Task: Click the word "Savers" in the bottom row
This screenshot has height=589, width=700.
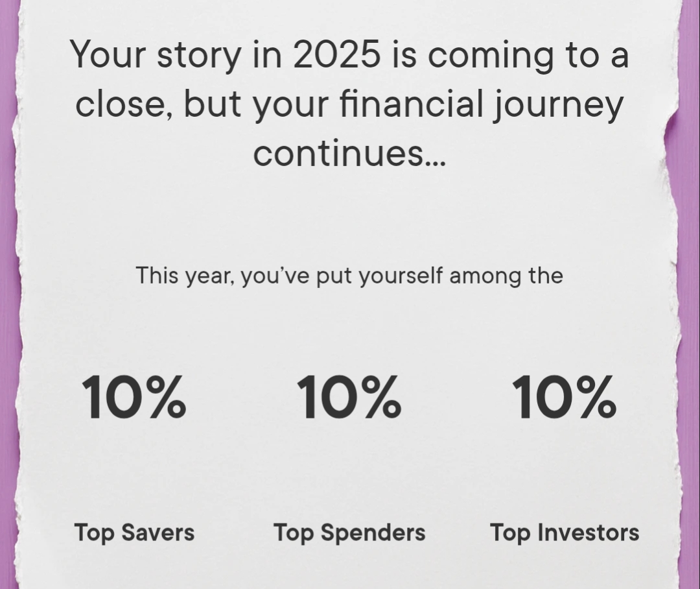Action: pos(157,533)
